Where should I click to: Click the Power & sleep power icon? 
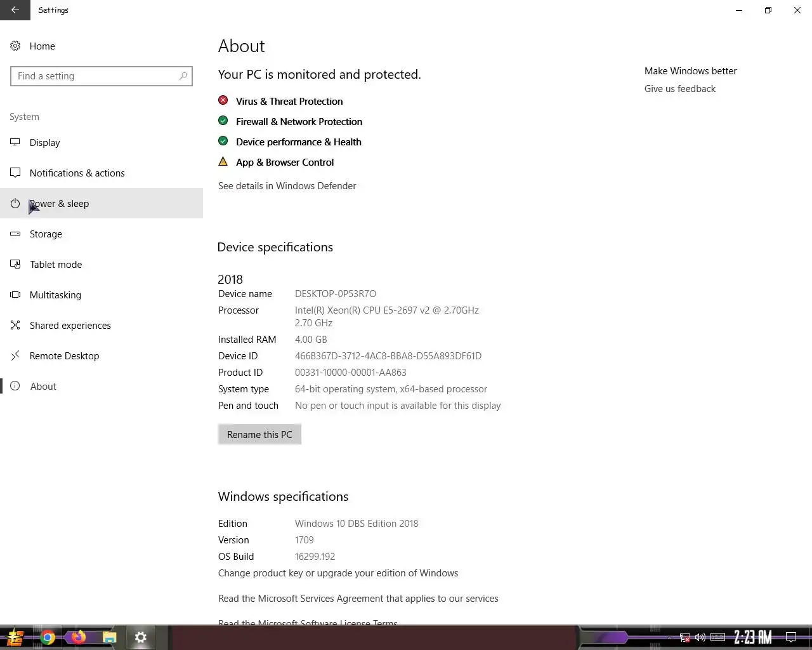click(x=15, y=204)
